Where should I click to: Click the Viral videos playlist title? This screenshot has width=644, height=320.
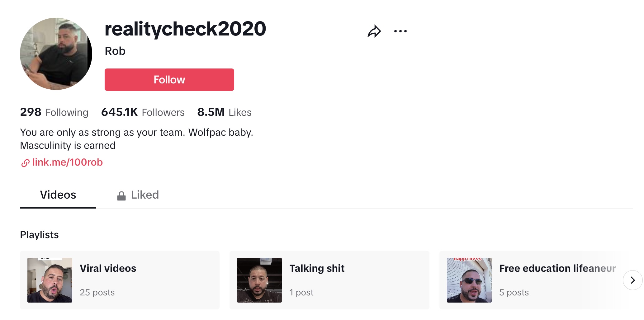click(x=108, y=268)
